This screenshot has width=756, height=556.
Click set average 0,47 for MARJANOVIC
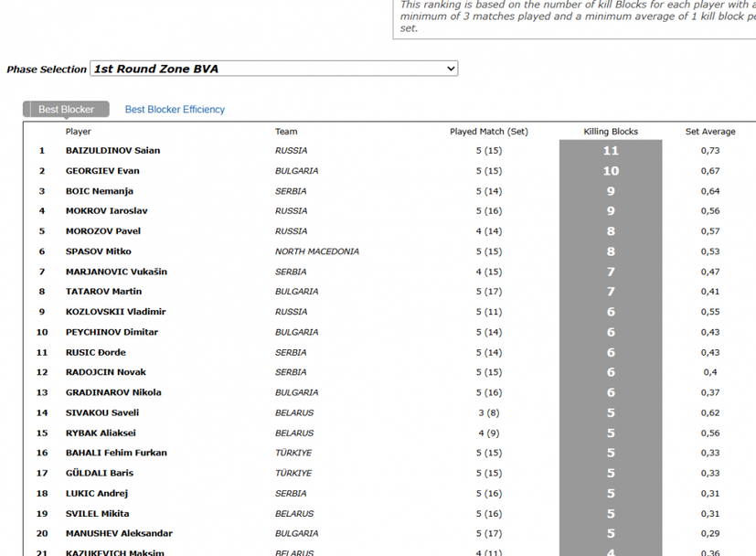[x=710, y=272]
